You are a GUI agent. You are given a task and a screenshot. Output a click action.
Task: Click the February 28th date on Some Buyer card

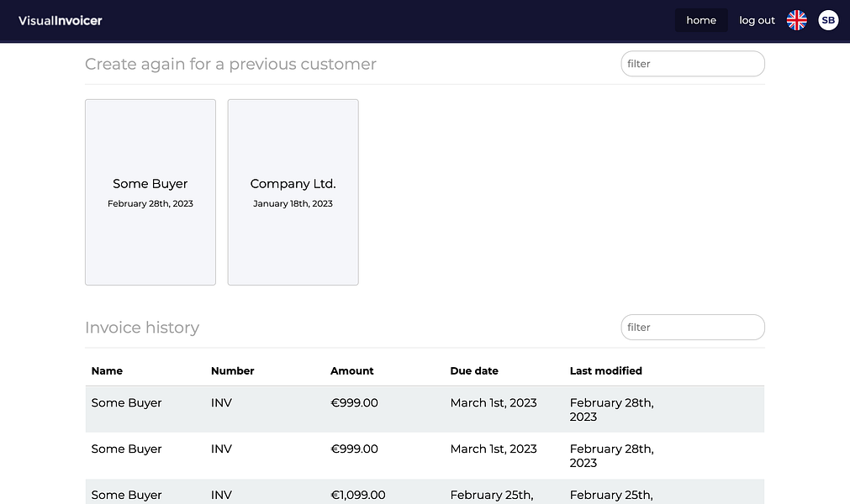coord(150,203)
